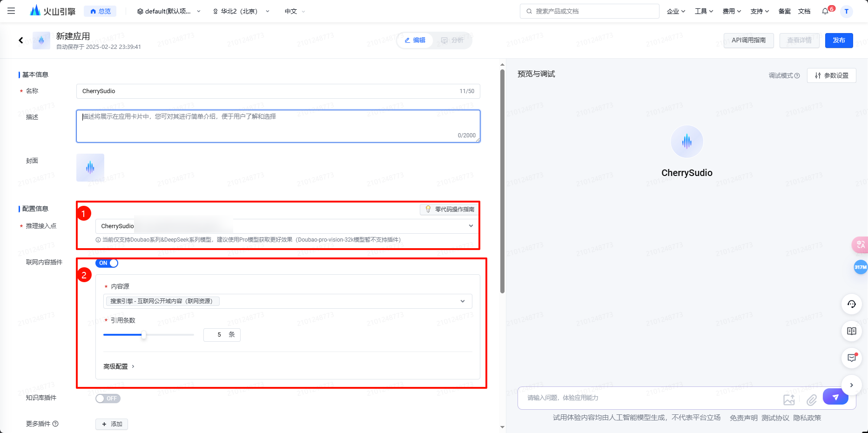The width and height of the screenshot is (868, 433).
Task: Switch to the 分析 tab
Action: (x=452, y=41)
